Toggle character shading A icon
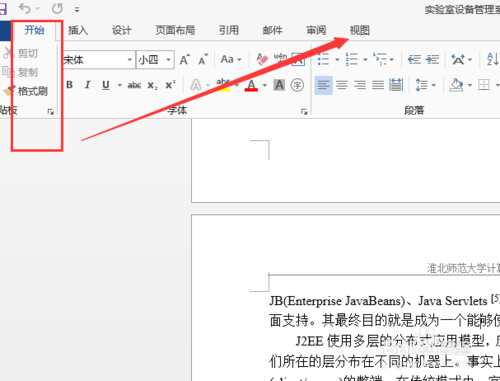 pos(279,85)
